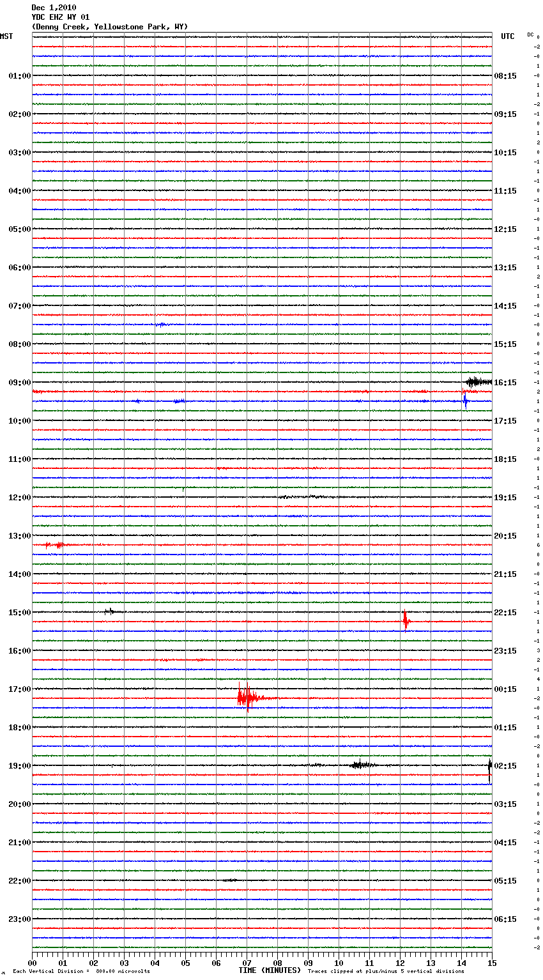
Task: Click the '02:15' UTC time label
Action: (x=505, y=766)
